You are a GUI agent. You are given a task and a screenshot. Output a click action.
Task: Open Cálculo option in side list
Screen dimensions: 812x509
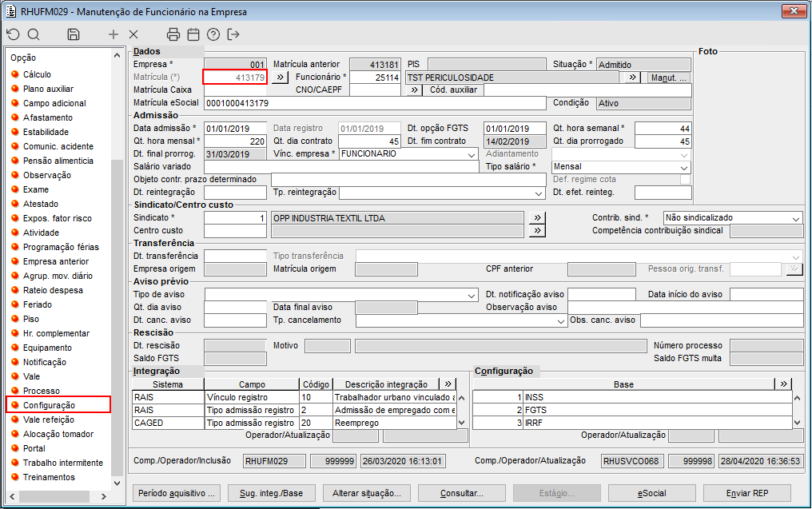pyautogui.click(x=37, y=74)
